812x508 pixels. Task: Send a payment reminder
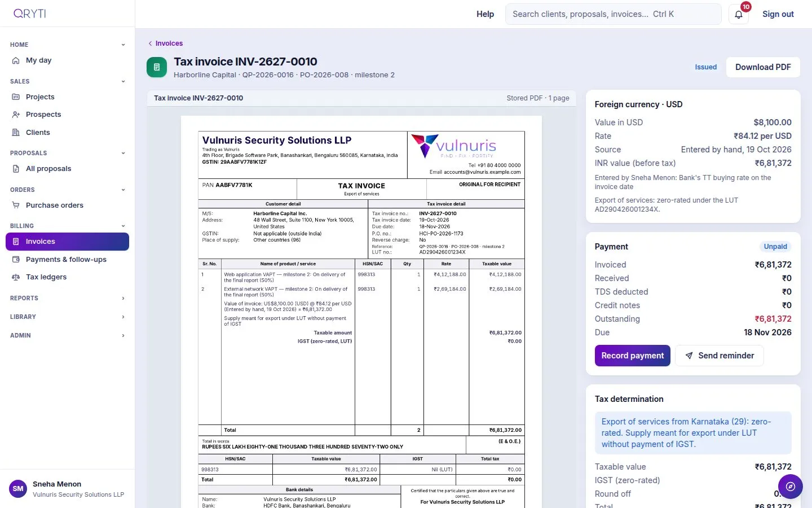point(719,356)
